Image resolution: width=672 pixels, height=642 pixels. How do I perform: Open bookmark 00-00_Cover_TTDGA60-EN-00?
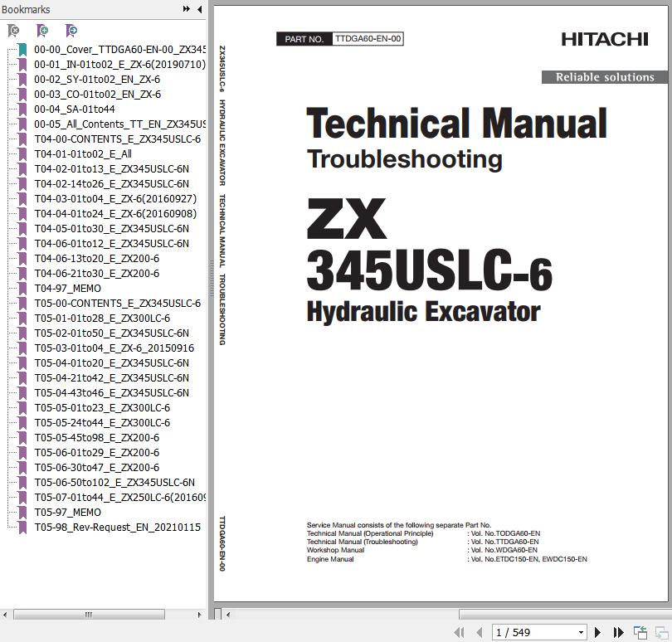coord(119,50)
